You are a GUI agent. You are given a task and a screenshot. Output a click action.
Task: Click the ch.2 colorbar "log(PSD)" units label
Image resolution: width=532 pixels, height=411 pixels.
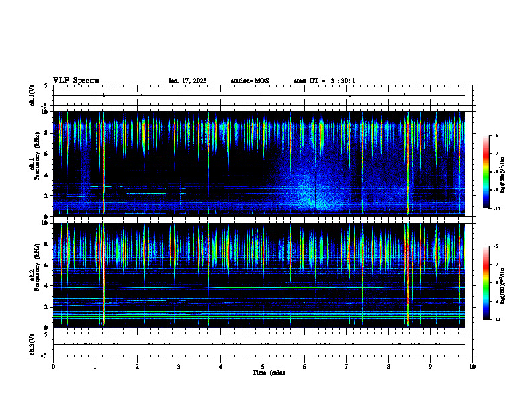pos(503,285)
